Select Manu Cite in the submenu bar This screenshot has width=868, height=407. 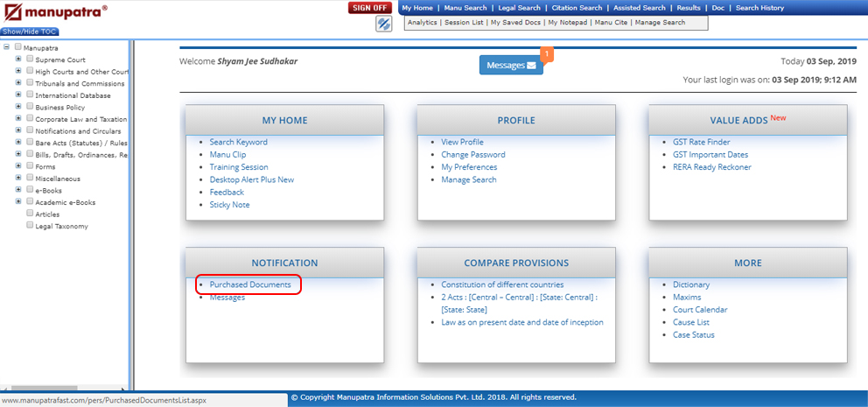(612, 22)
